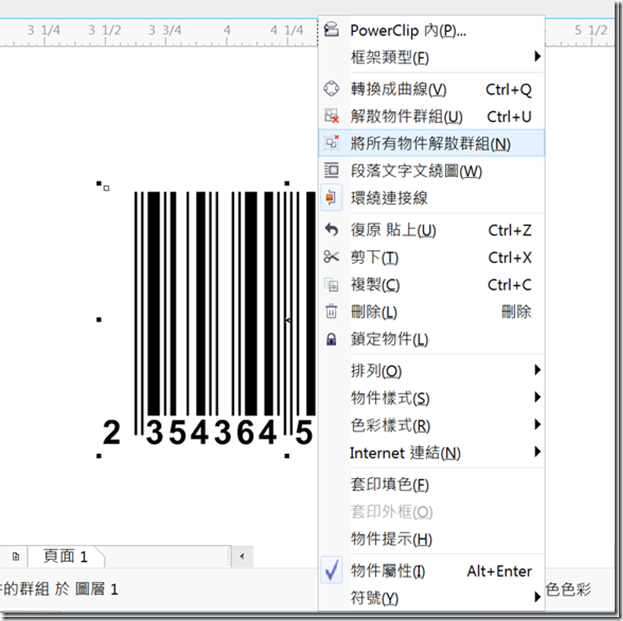Click the 復原 貼上 undo arrow icon
Image resolution: width=623 pixels, height=621 pixels.
(x=331, y=229)
